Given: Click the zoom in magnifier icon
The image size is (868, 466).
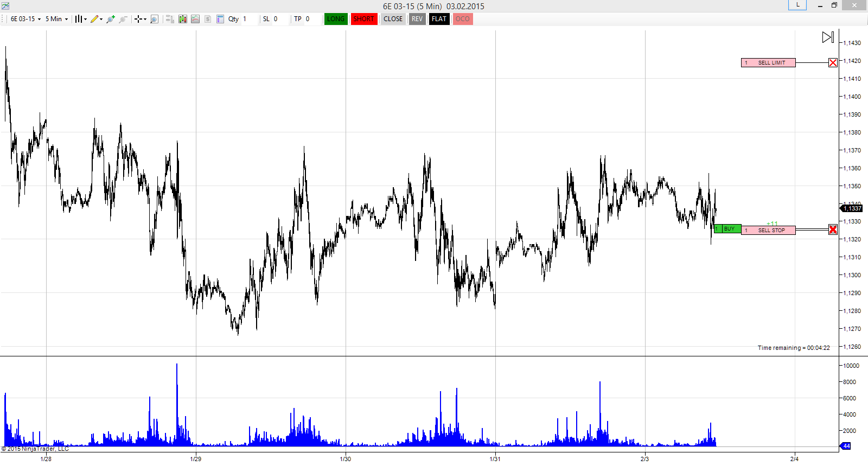Looking at the screenshot, I should (111, 19).
